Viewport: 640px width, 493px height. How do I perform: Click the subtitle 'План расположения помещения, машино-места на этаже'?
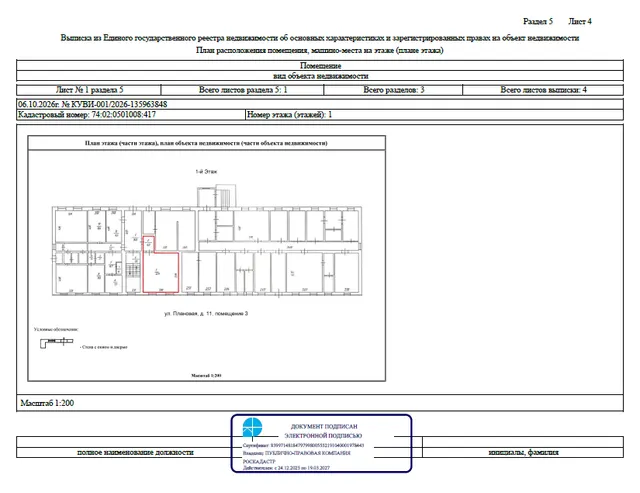(x=320, y=50)
